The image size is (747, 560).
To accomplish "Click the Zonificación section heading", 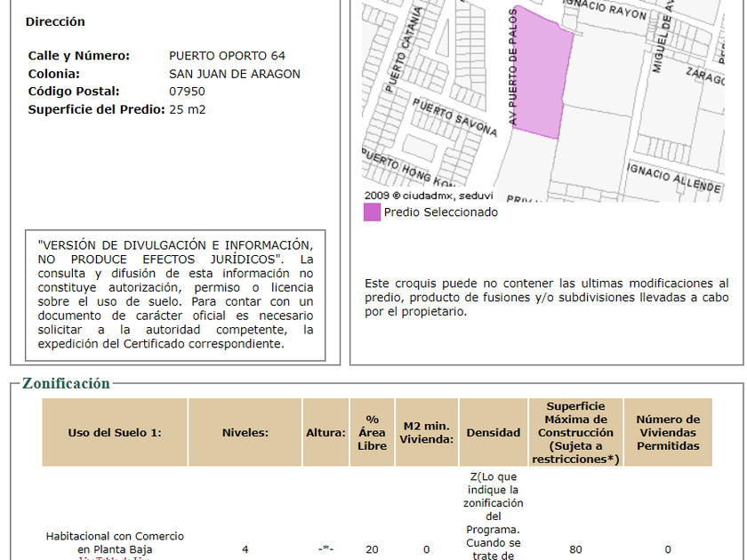I will click(x=67, y=384).
